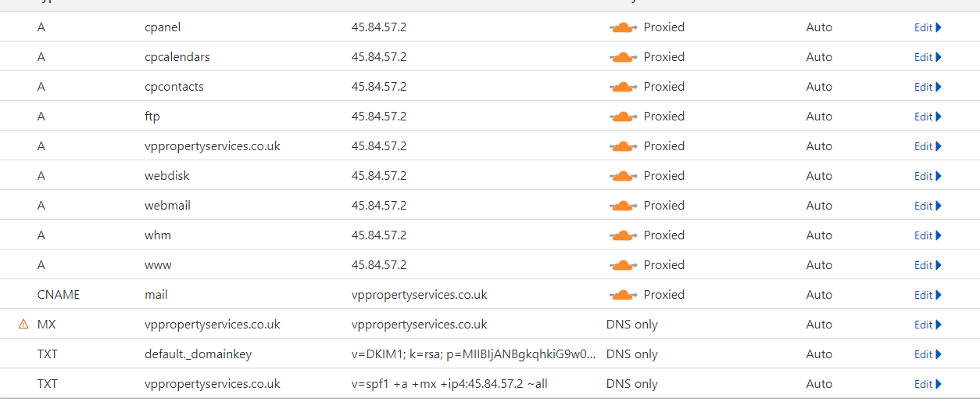
Task: Click the MX record warning triangle
Action: 23,325
